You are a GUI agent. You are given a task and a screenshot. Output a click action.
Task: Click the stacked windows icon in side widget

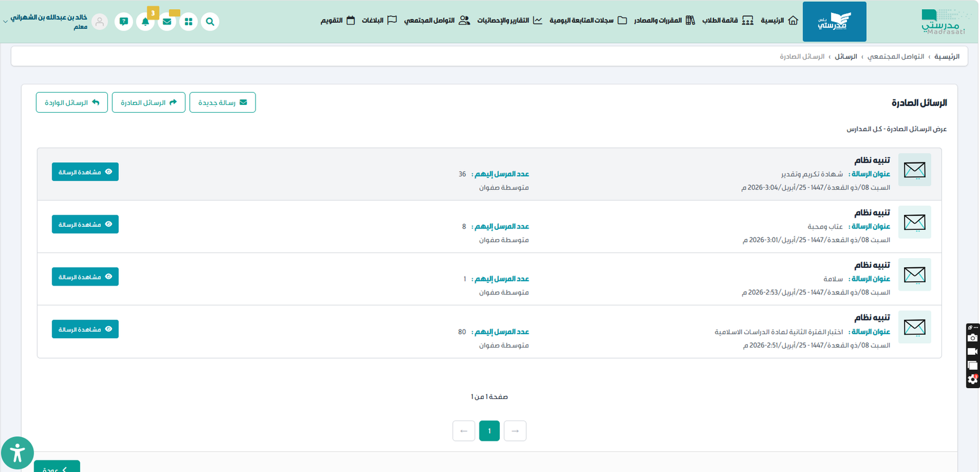click(x=973, y=366)
